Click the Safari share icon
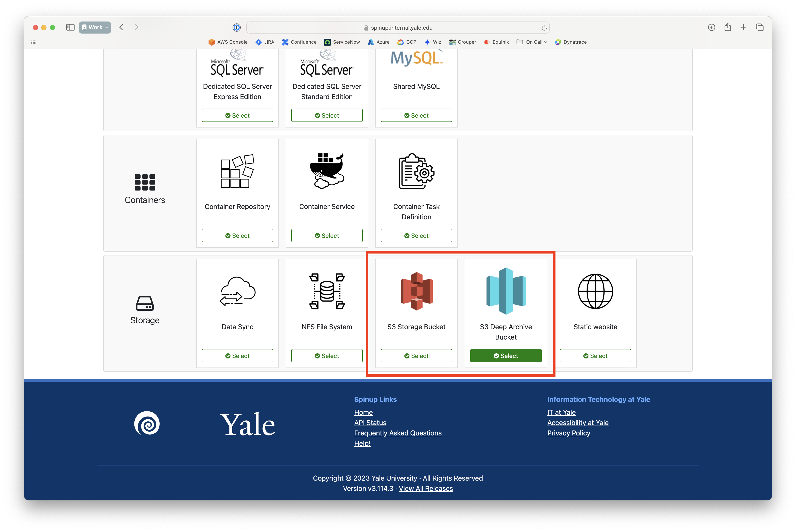 coord(727,27)
